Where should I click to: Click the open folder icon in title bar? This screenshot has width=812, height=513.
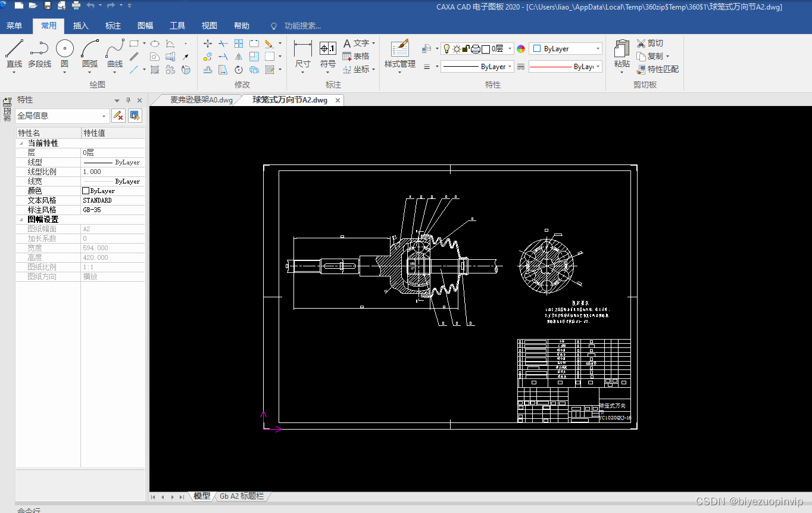(x=33, y=5)
